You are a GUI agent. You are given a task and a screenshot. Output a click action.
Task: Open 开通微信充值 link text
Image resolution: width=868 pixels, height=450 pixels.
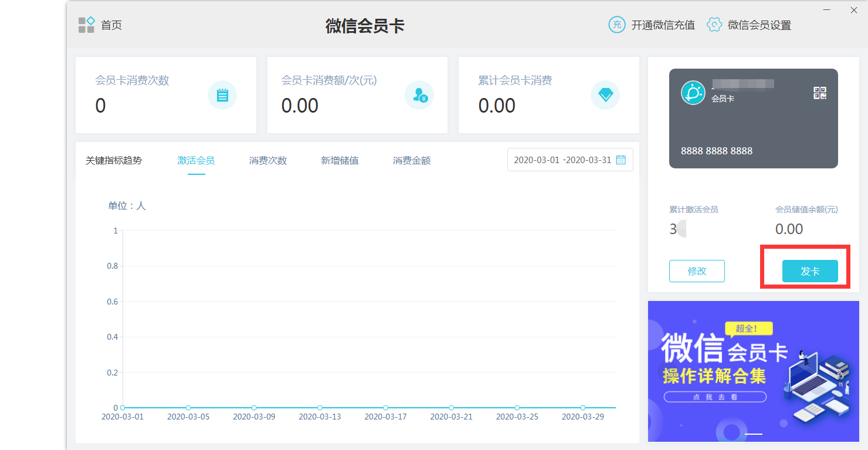[663, 25]
